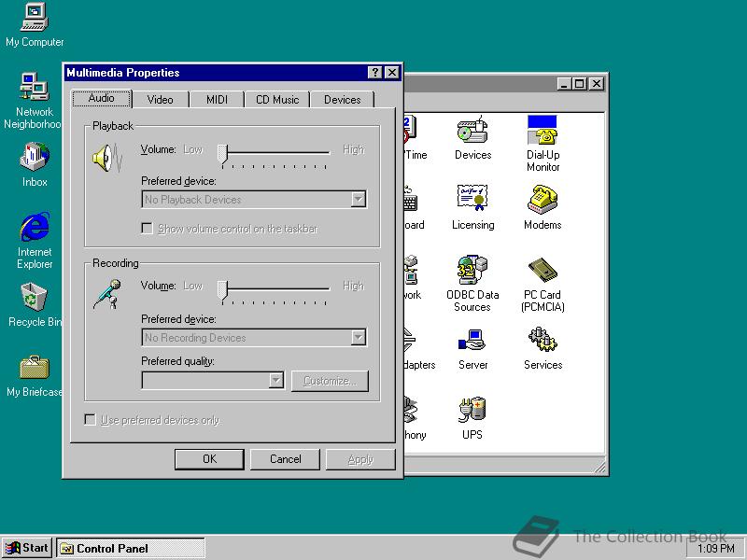Switch to the Video tab

[160, 100]
